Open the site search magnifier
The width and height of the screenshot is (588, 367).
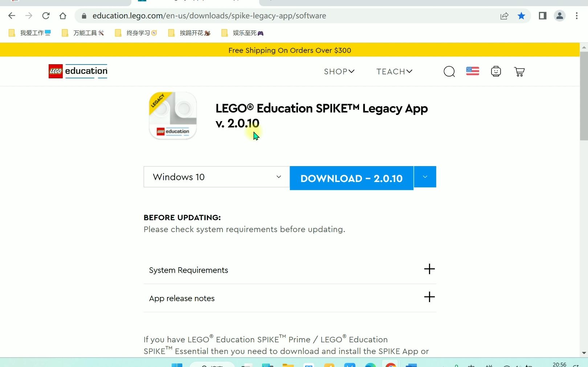449,71
